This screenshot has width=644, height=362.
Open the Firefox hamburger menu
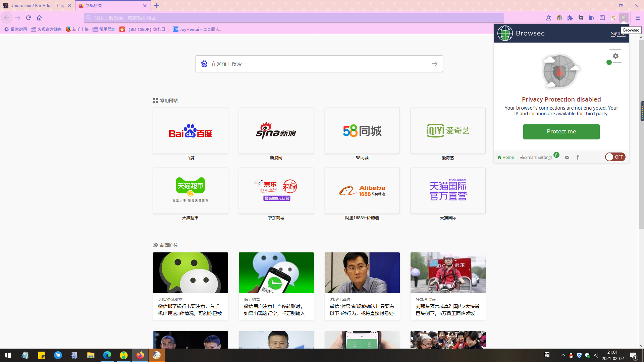point(638,18)
